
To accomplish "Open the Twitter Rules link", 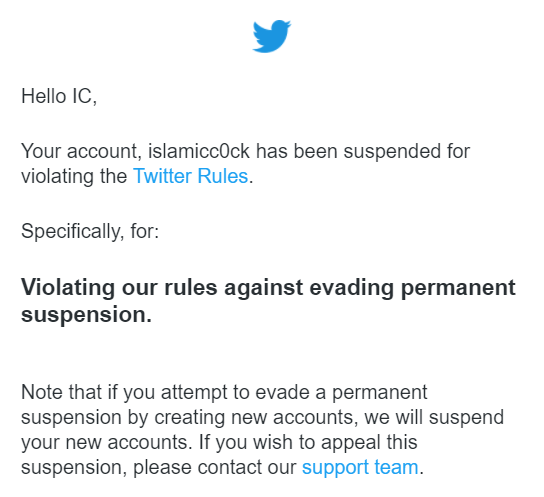I will pyautogui.click(x=191, y=176).
